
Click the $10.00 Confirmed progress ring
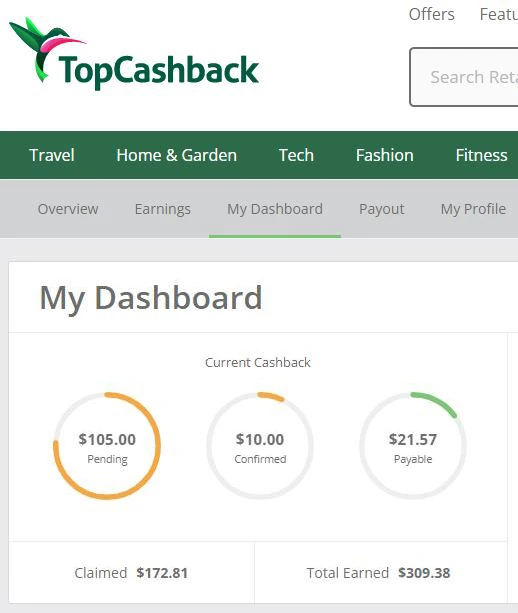coord(260,446)
